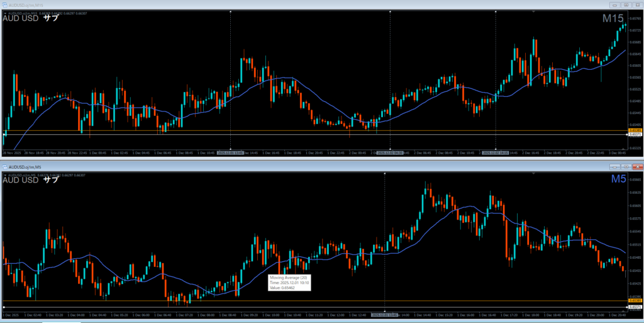Close the AUDUSD M5 chart window

(636, 167)
